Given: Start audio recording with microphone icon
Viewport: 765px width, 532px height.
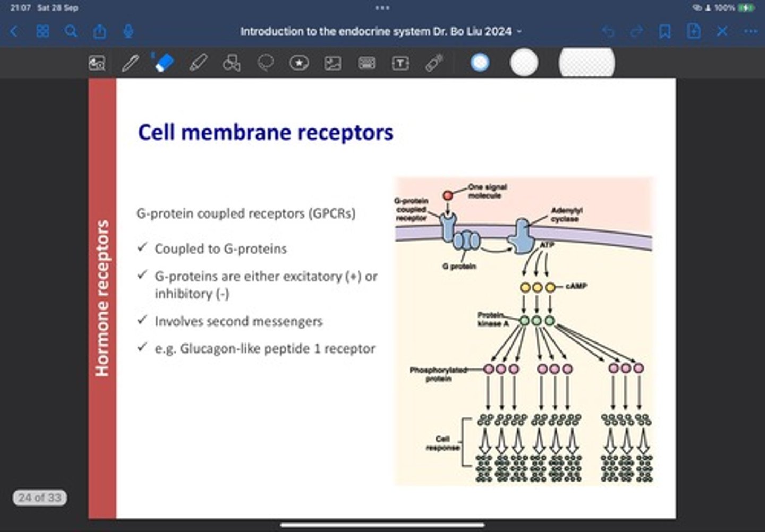Looking at the screenshot, I should tap(128, 31).
